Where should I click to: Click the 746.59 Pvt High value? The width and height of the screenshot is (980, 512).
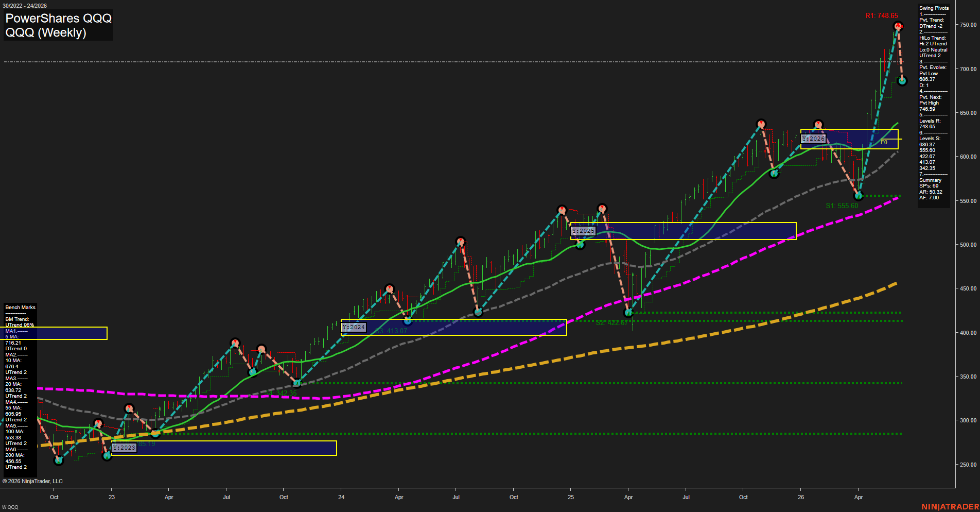(x=927, y=109)
